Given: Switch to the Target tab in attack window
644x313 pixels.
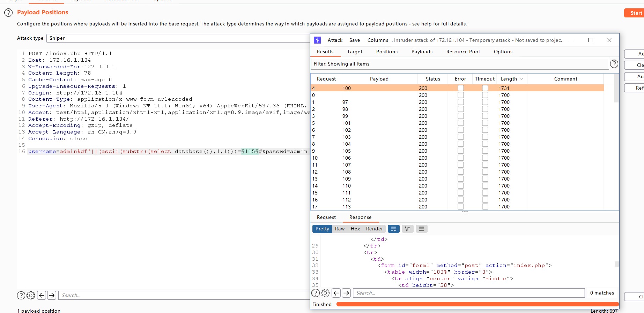Looking at the screenshot, I should [355, 52].
